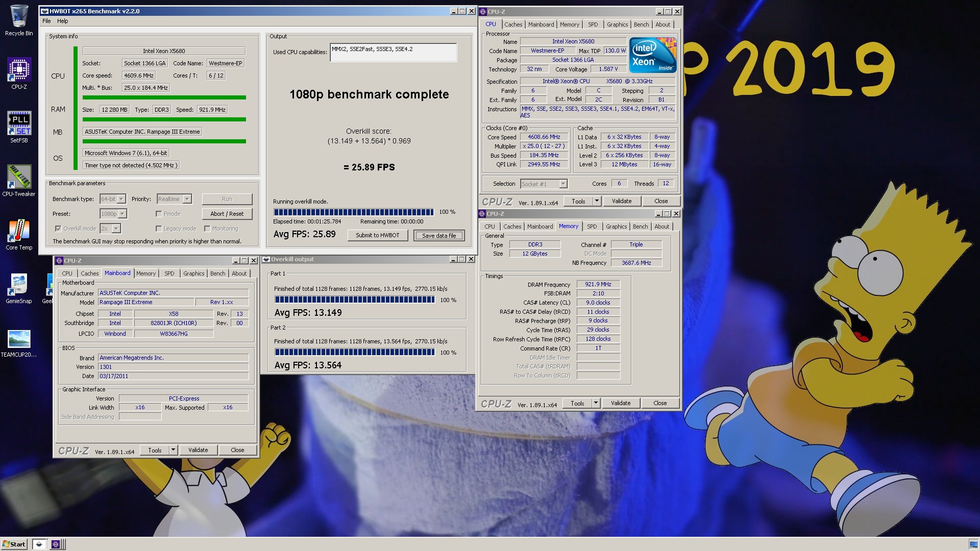The image size is (980, 551).
Task: Click the Avg FPS: 25.89 result text
Action: pos(305,234)
